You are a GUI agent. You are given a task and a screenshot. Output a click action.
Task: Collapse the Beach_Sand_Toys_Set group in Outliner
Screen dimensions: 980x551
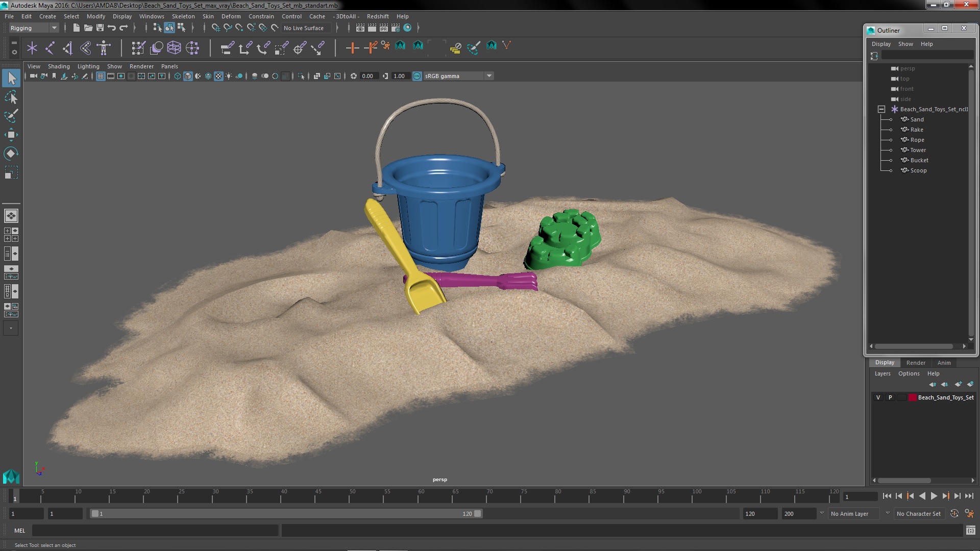[x=881, y=109]
